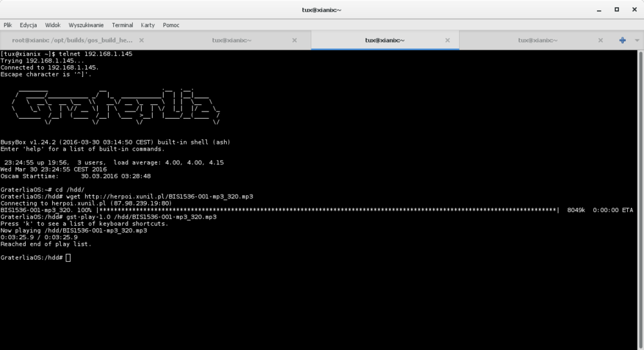This screenshot has width=644, height=350.
Task: Close the last tux@xianix tab in the row
Action: [x=600, y=40]
